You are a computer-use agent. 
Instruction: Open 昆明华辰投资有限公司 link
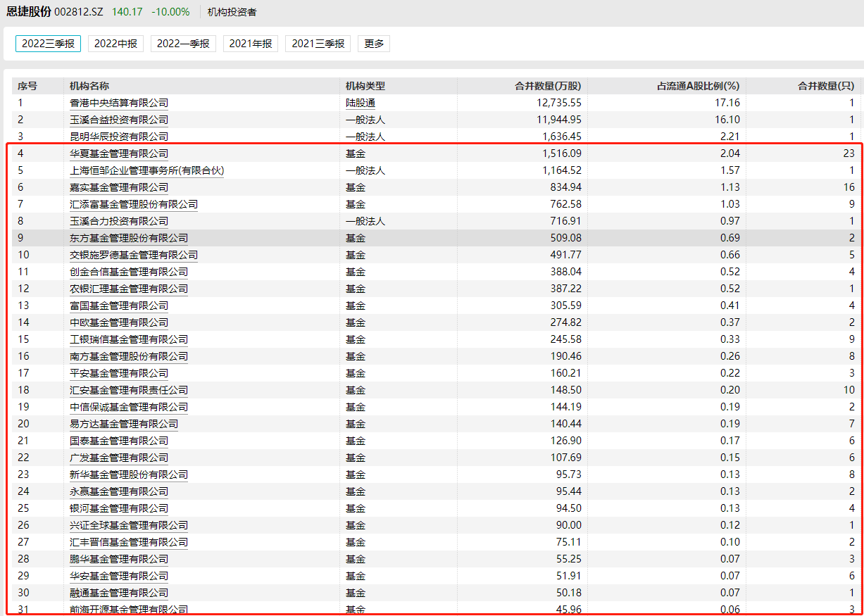[x=119, y=137]
